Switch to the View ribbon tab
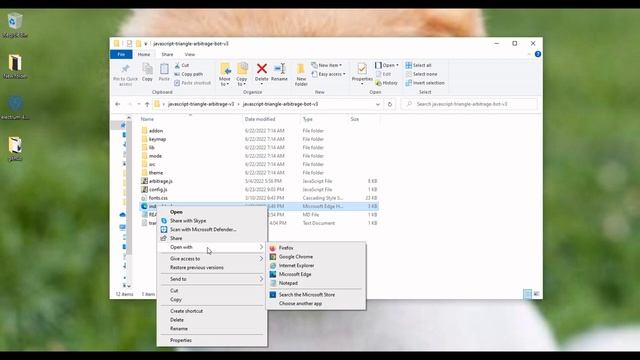The height and width of the screenshot is (360, 640). [x=190, y=54]
